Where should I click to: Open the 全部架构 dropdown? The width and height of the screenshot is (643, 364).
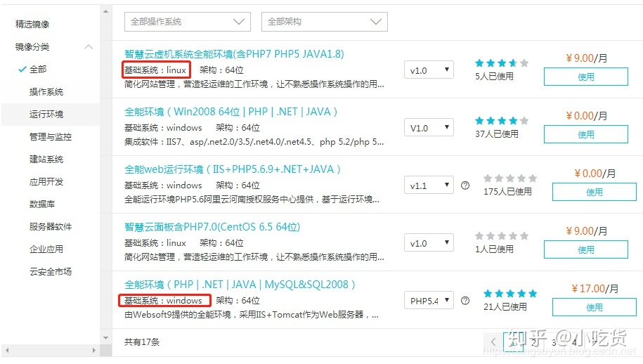tap(325, 22)
